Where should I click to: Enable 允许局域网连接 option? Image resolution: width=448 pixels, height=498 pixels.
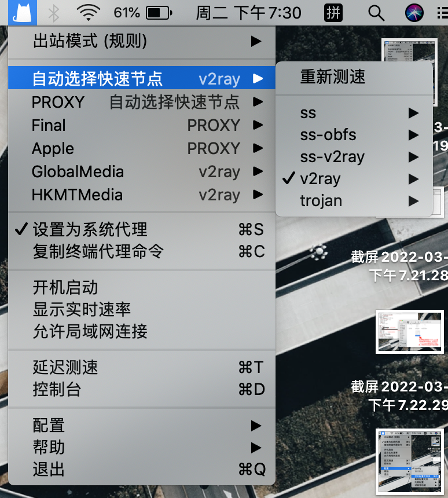point(142,331)
